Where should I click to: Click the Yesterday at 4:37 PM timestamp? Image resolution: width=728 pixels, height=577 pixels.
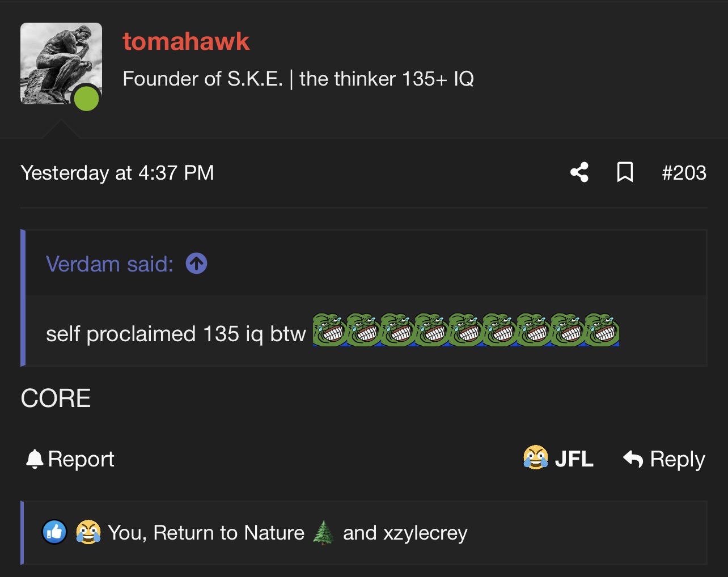click(117, 172)
